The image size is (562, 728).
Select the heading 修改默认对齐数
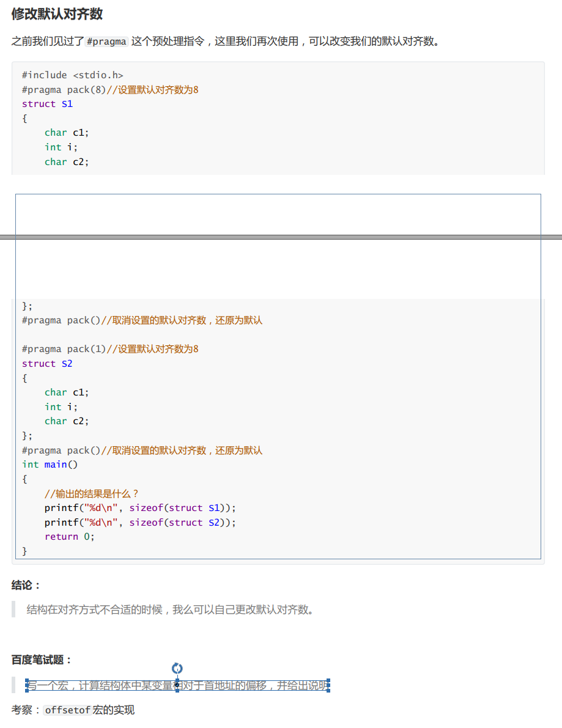[57, 13]
